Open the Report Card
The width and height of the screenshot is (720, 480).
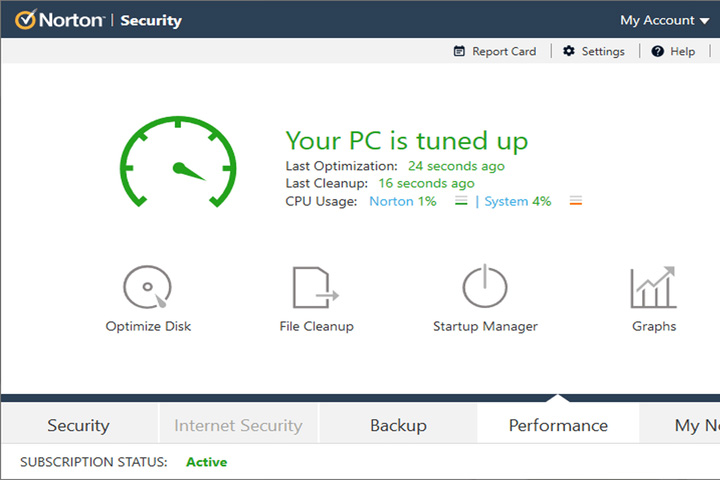495,51
